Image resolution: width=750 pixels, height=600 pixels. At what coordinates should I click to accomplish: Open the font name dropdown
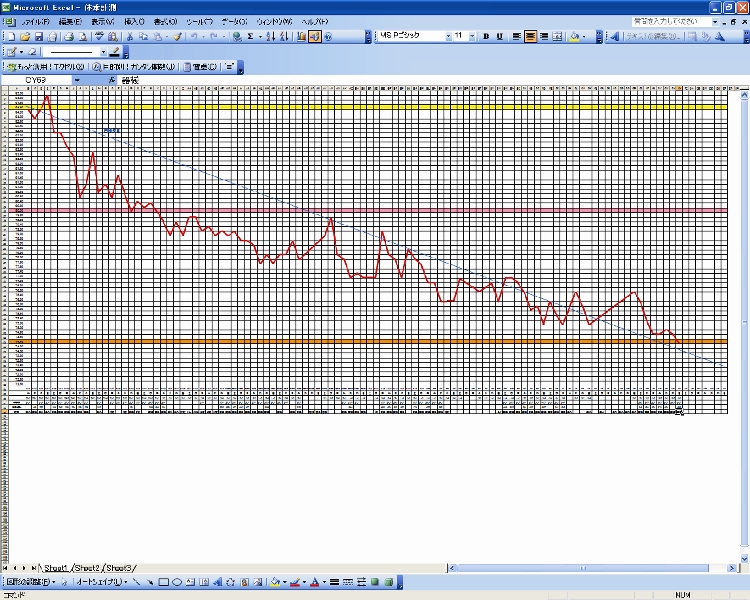pyautogui.click(x=448, y=36)
